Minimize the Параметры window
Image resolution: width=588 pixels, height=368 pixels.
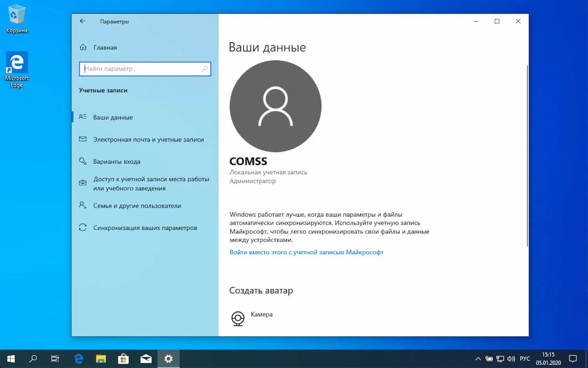click(476, 21)
